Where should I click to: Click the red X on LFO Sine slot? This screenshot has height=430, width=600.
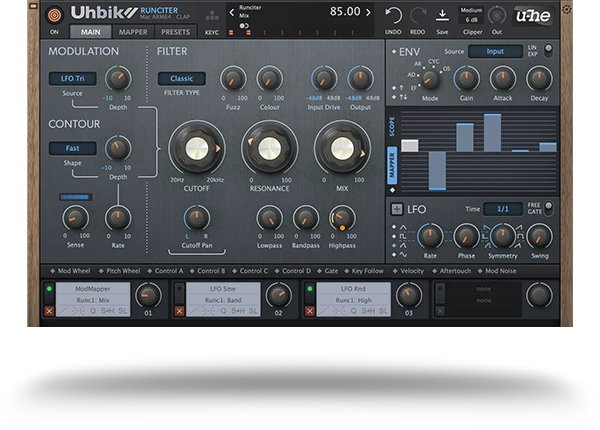180,311
